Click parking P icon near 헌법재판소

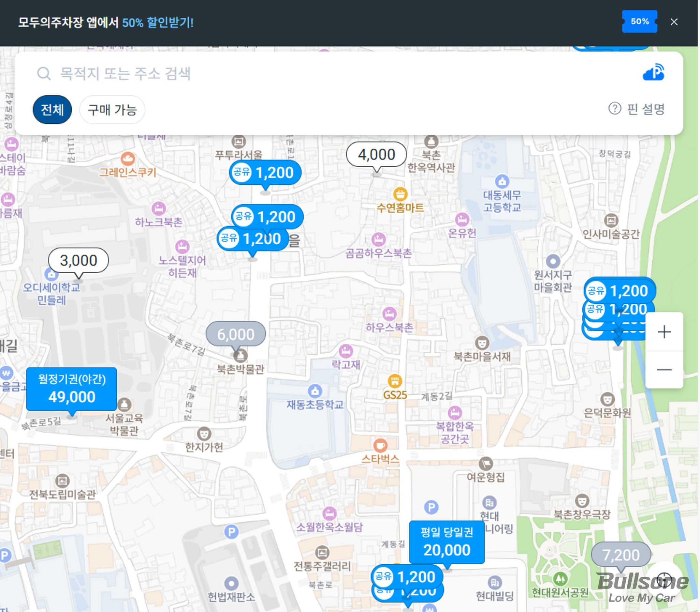231,532
